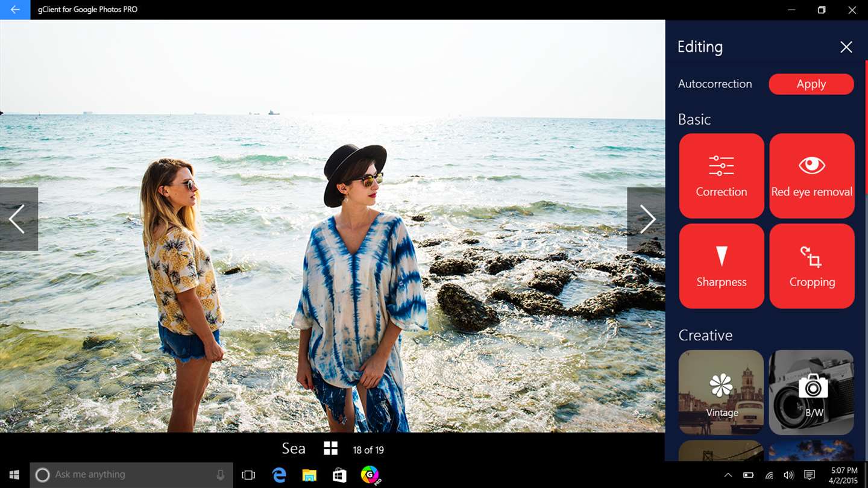Screen dimensions: 868x488
Task: Open the Sharpness tool
Action: pos(722,266)
